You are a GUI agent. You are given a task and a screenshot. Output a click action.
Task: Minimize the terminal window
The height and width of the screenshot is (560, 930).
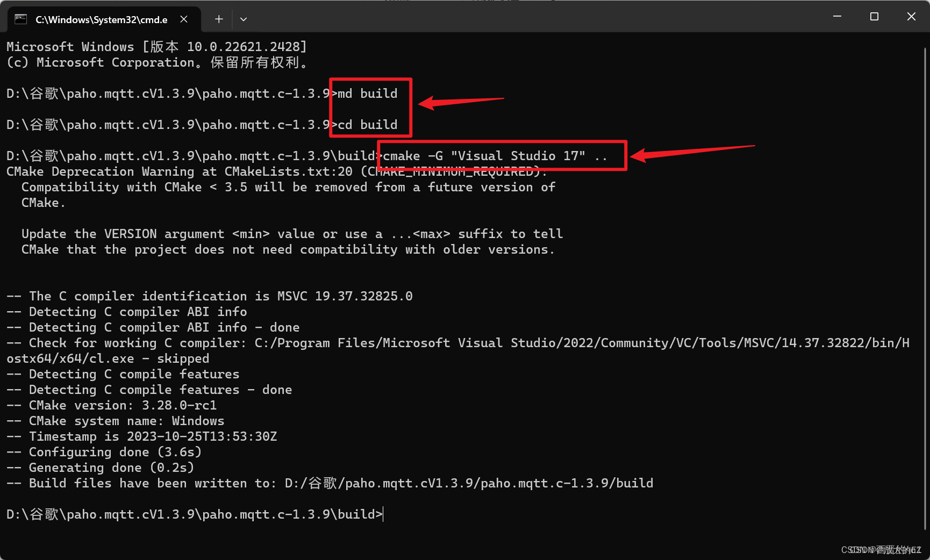[x=837, y=16]
